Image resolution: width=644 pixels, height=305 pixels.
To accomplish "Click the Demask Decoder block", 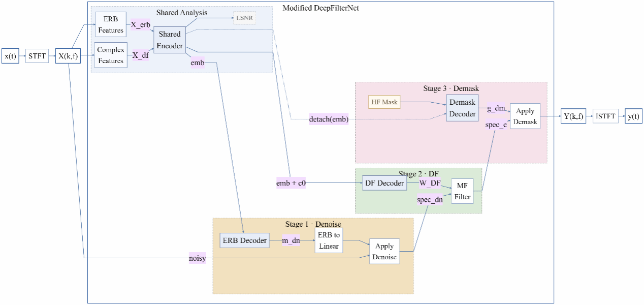I will coord(462,108).
